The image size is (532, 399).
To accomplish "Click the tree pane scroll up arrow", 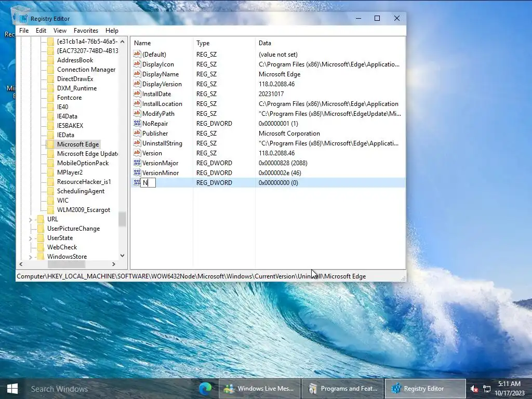I will tap(122, 42).
